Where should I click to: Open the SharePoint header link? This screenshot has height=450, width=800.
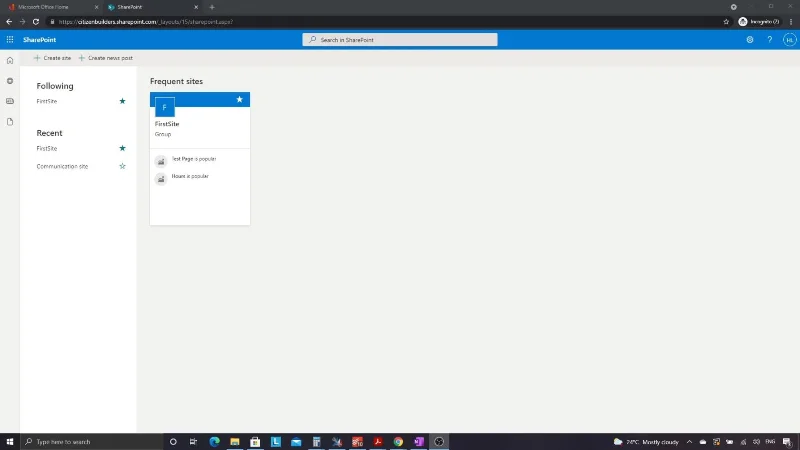(39, 40)
